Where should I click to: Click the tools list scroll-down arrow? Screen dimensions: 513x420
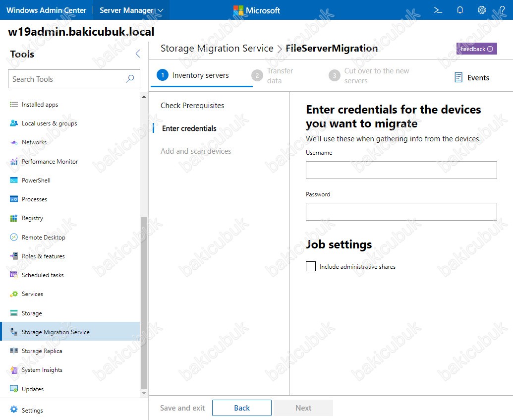click(x=144, y=393)
